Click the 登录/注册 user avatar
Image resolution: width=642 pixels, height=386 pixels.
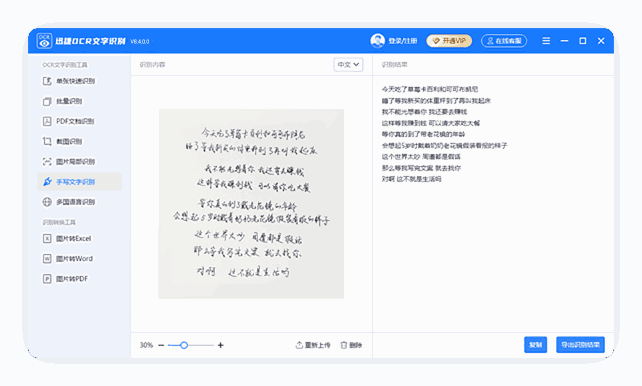tap(378, 41)
